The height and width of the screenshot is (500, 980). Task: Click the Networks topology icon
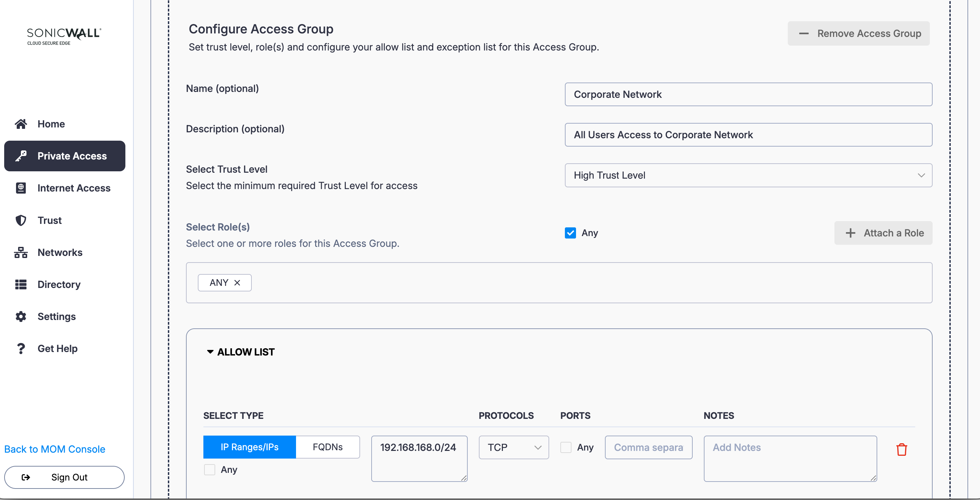(21, 252)
